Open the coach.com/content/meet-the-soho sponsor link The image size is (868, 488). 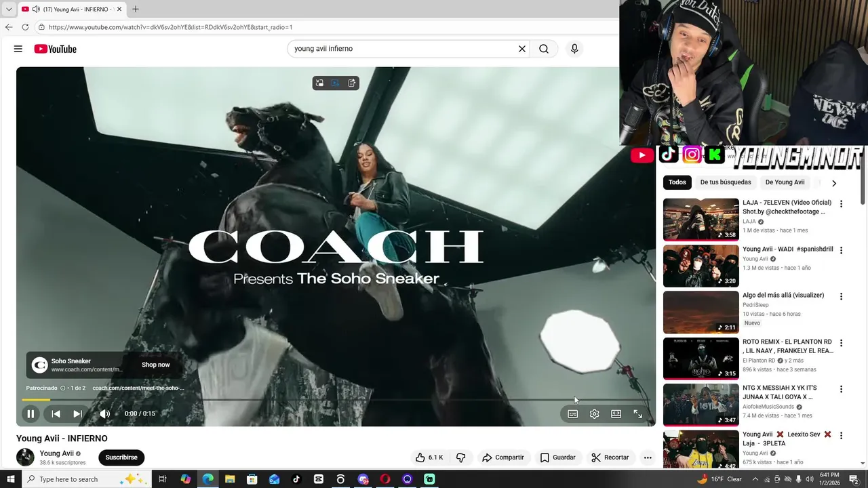point(138,388)
